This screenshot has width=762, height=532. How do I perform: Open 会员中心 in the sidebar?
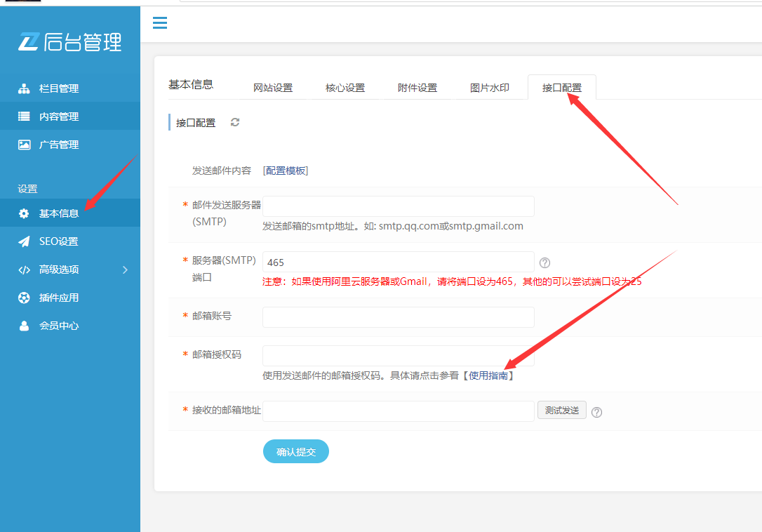(x=70, y=326)
